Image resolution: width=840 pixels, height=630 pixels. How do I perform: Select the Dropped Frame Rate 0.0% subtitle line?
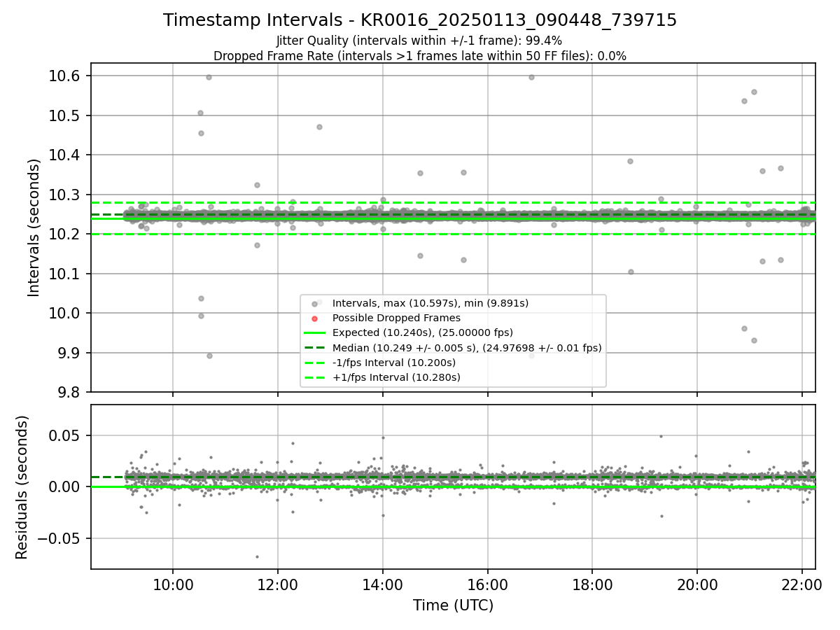(x=420, y=55)
